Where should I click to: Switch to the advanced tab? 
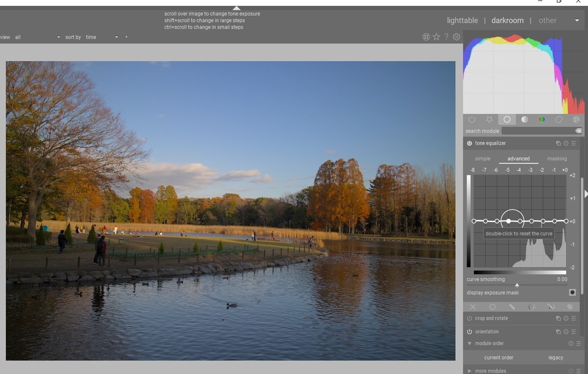(518, 159)
